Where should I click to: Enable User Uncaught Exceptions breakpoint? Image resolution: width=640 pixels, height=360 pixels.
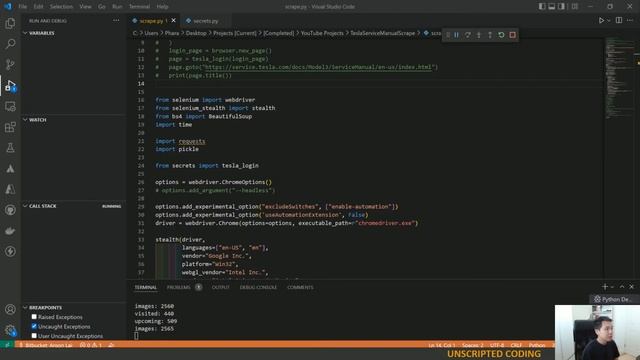click(34, 336)
